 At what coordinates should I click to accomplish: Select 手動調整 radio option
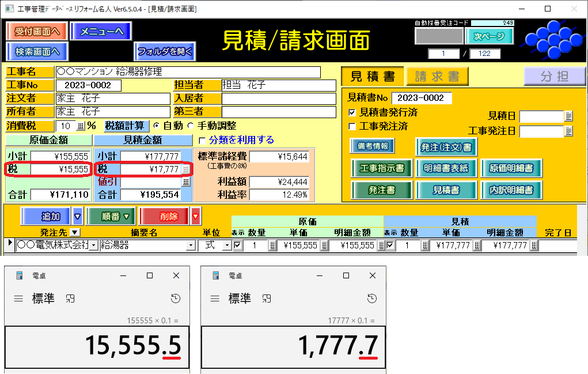point(191,126)
